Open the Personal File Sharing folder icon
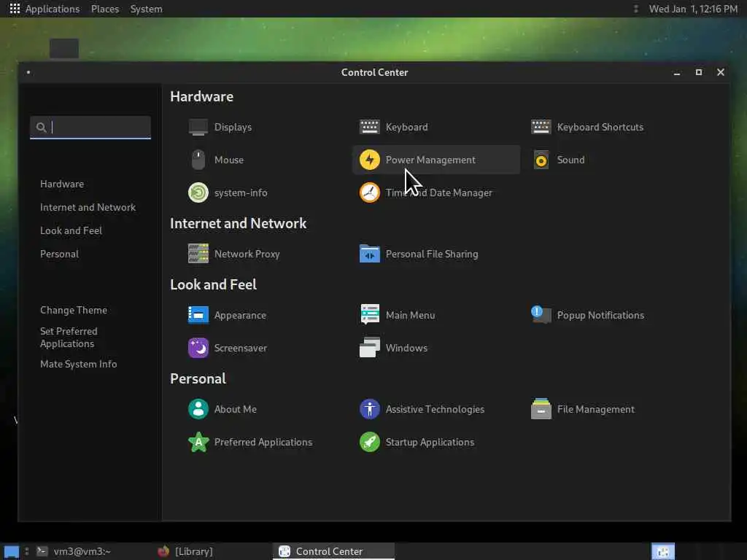The height and width of the screenshot is (560, 747). (x=369, y=254)
